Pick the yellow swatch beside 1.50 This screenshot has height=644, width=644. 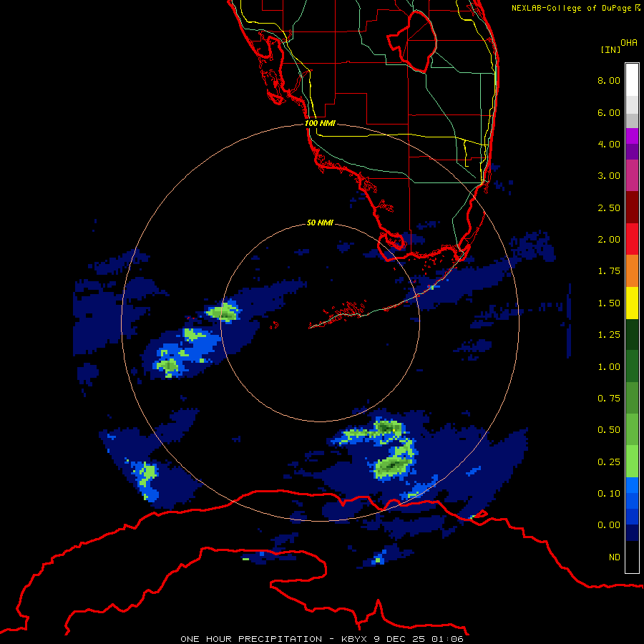(632, 303)
